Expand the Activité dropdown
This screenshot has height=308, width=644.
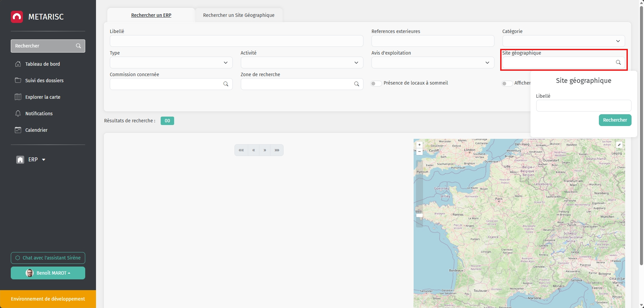356,62
